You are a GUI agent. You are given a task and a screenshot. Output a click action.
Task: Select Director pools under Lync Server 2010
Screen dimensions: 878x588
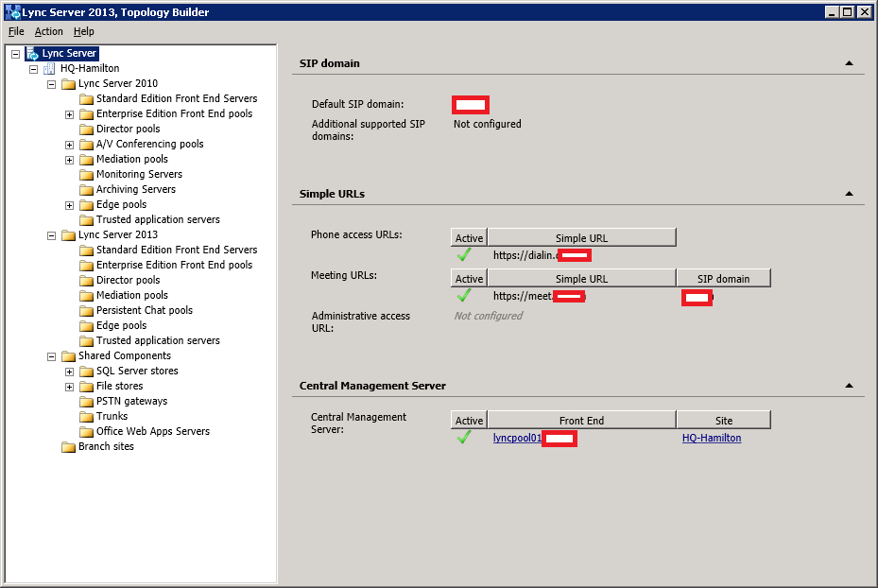tap(128, 129)
